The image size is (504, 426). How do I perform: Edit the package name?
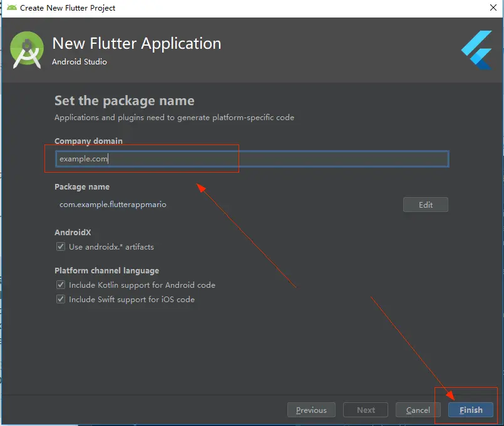(x=426, y=205)
